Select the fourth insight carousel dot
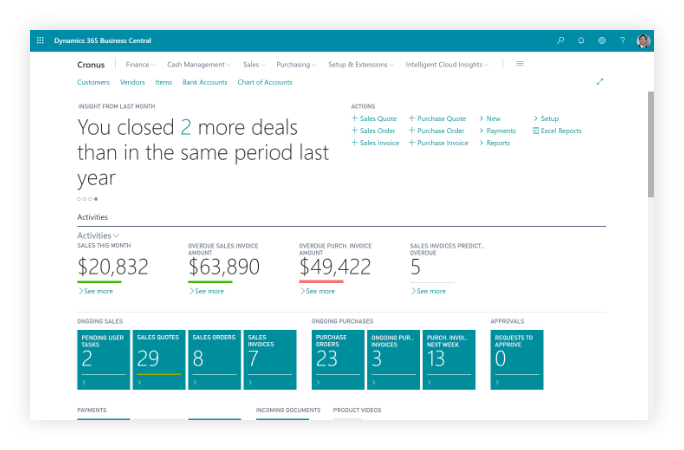Image resolution: width=684 pixels, height=450 pixels. 96,199
